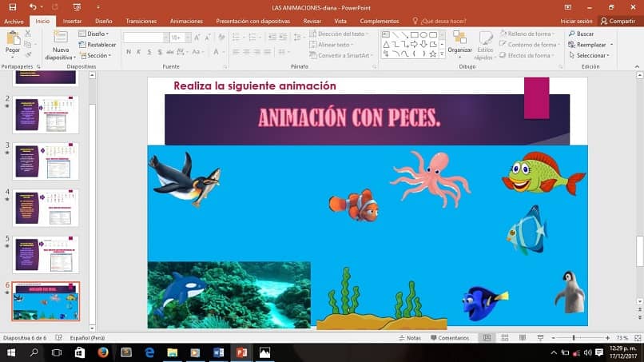Switch to reading view in status bar

click(x=523, y=338)
